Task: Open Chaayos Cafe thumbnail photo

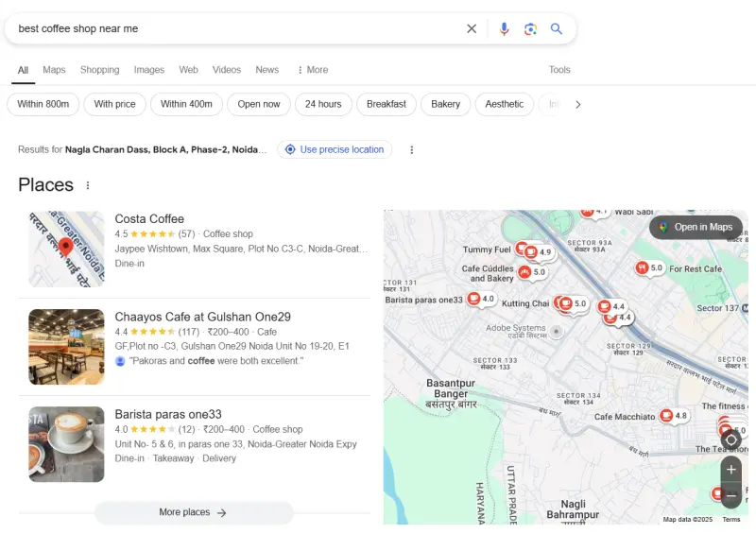Action: click(66, 346)
